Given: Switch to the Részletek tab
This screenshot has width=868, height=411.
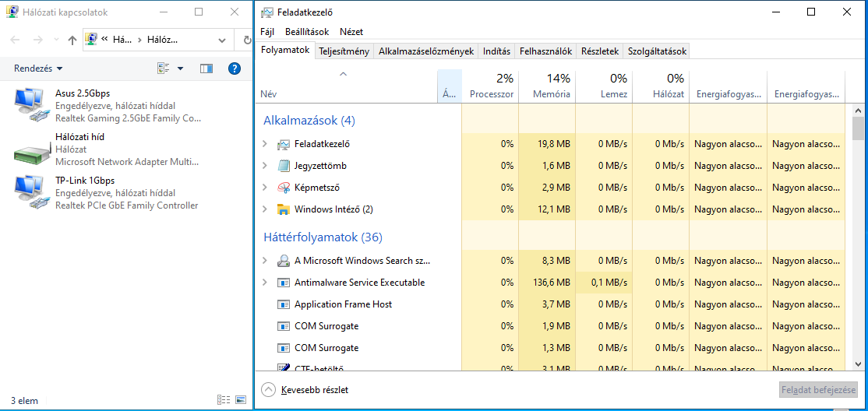Looking at the screenshot, I should pos(599,51).
